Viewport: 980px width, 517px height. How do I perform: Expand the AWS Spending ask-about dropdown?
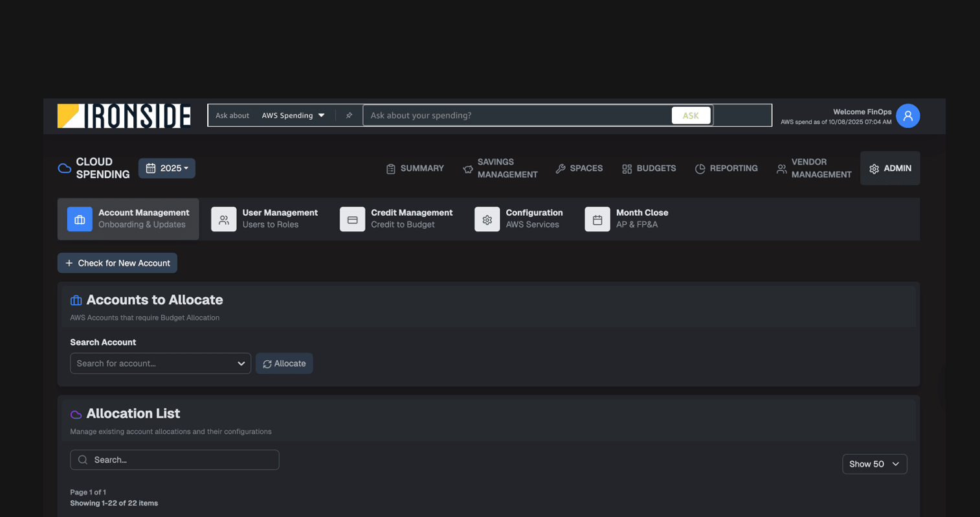click(x=293, y=115)
